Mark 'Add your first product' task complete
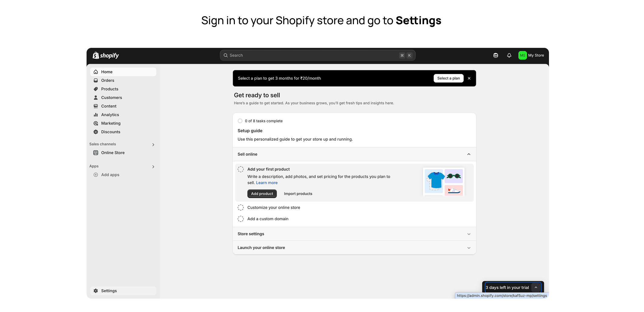Image resolution: width=644 pixels, height=312 pixels. coord(241,169)
